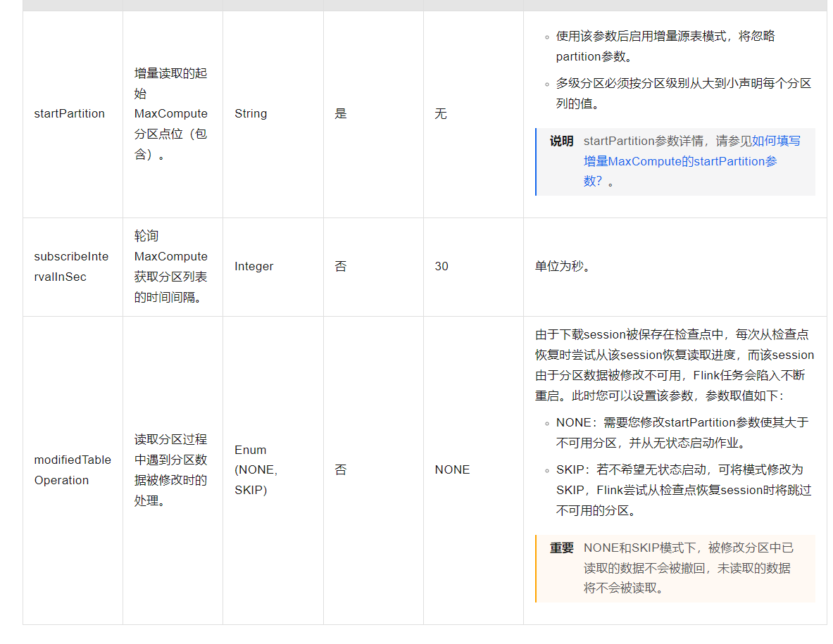The height and width of the screenshot is (644, 833).
Task: Click the subscribeIntervalInSec parameter name
Action: point(71,267)
